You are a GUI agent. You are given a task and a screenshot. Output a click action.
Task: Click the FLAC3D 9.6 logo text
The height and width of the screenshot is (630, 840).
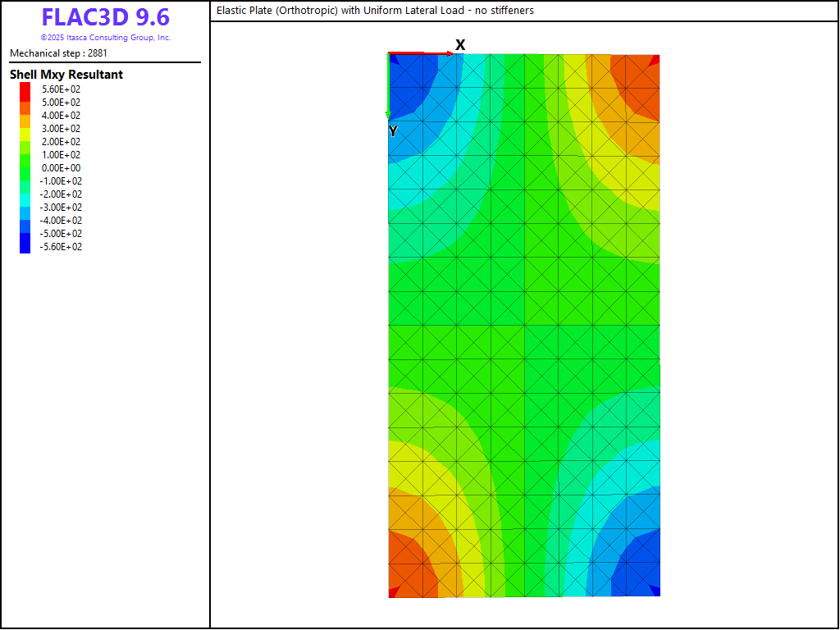tap(105, 18)
